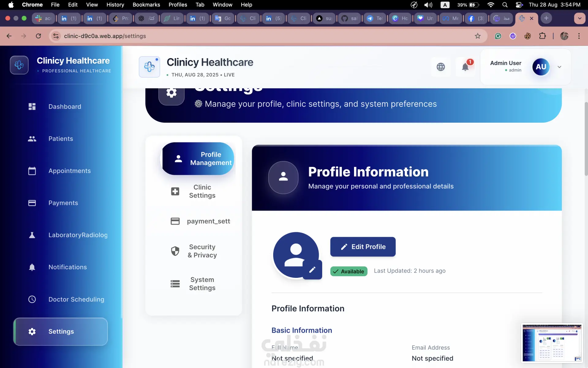
Task: Open the screenshot preview thumbnail
Action: click(x=552, y=343)
